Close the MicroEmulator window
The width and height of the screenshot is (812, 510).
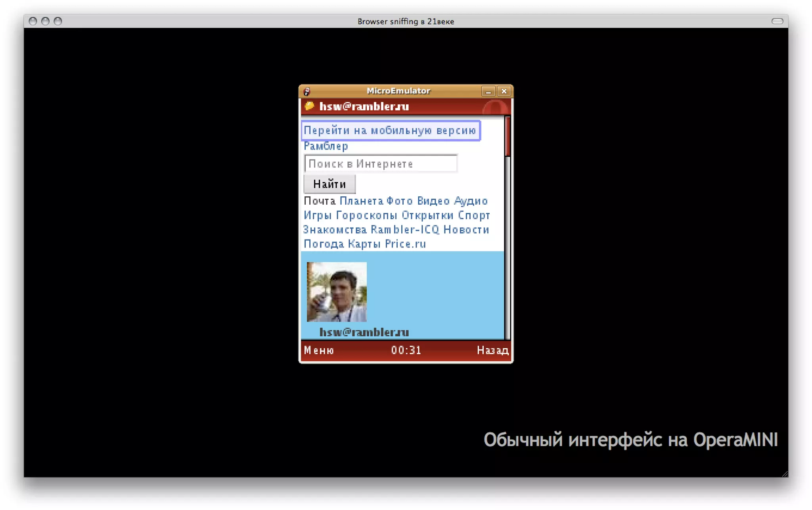(504, 91)
